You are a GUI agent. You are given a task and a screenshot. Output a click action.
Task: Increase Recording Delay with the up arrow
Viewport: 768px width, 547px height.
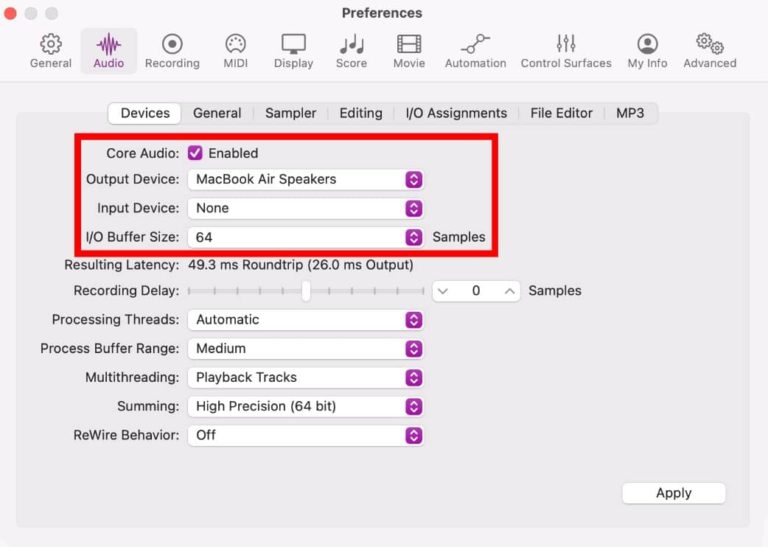tap(509, 291)
